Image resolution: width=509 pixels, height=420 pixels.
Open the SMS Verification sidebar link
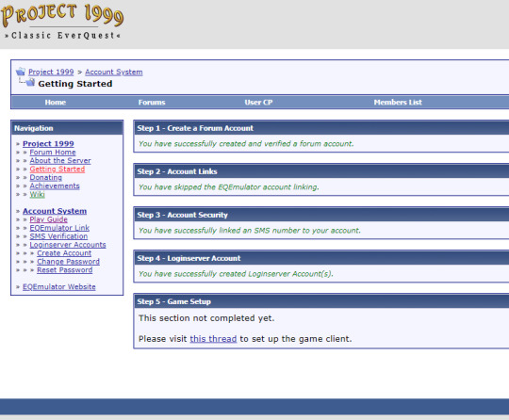pyautogui.click(x=58, y=236)
